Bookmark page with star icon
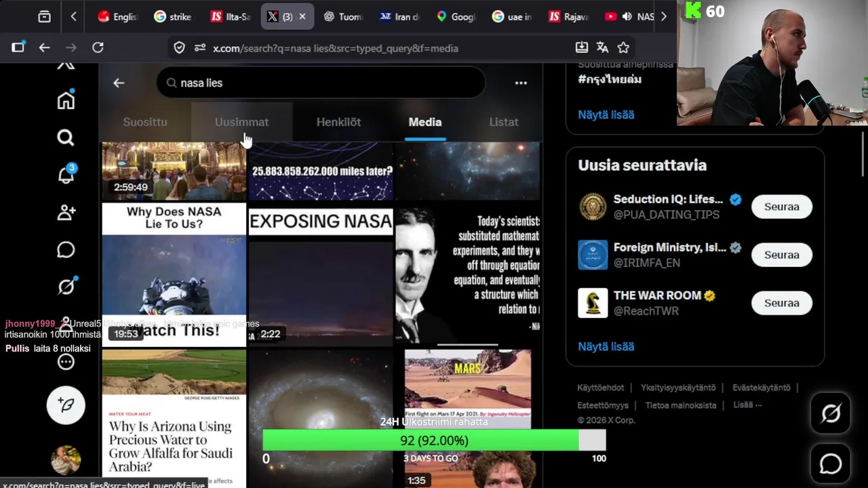 (623, 47)
